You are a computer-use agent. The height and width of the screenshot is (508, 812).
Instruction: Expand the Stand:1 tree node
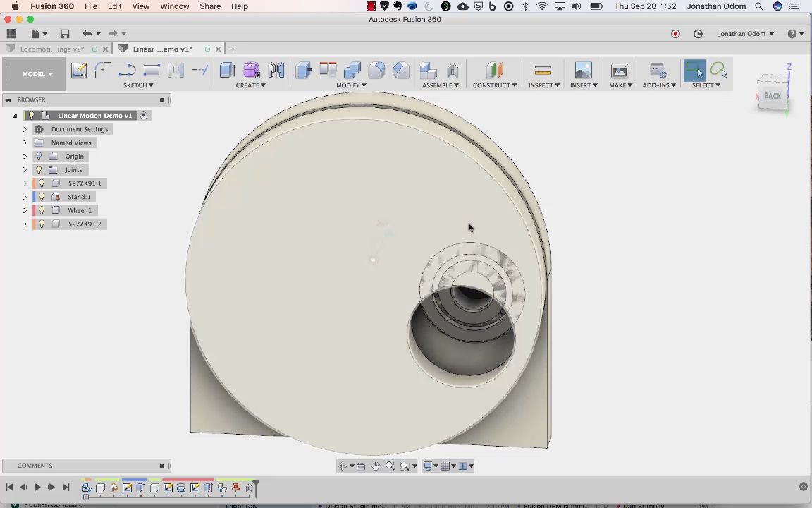click(x=25, y=197)
